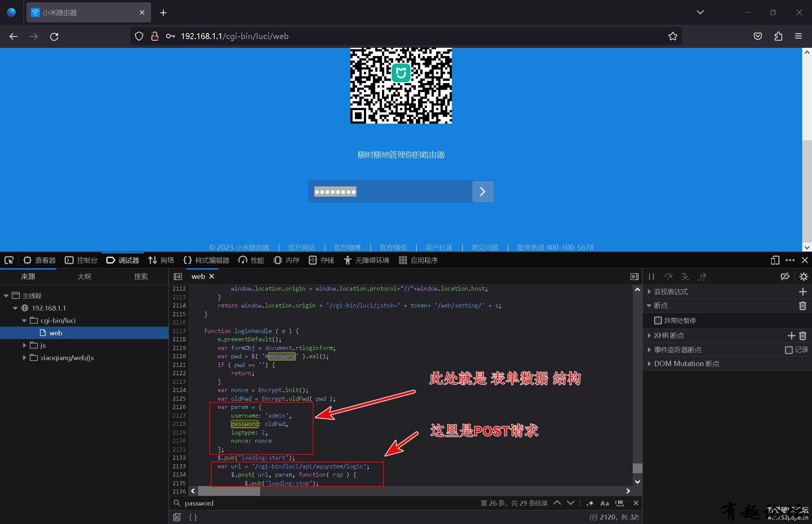Expand 事件监听器断点 section

click(649, 350)
